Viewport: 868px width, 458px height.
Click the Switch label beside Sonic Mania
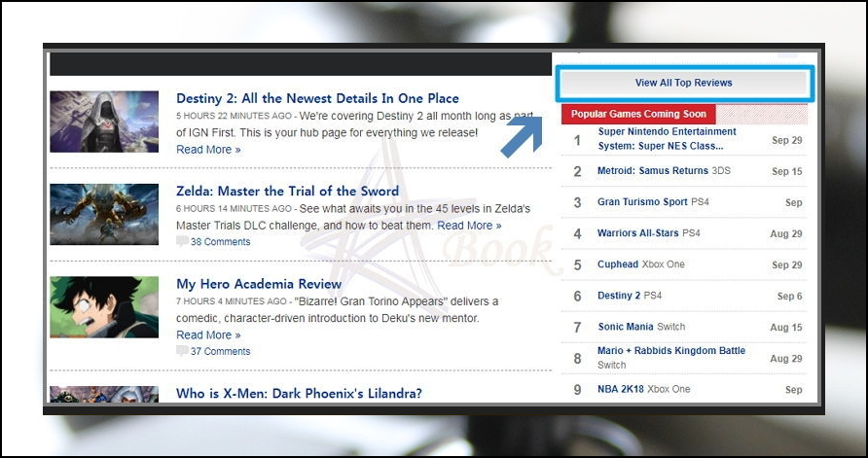pos(670,327)
